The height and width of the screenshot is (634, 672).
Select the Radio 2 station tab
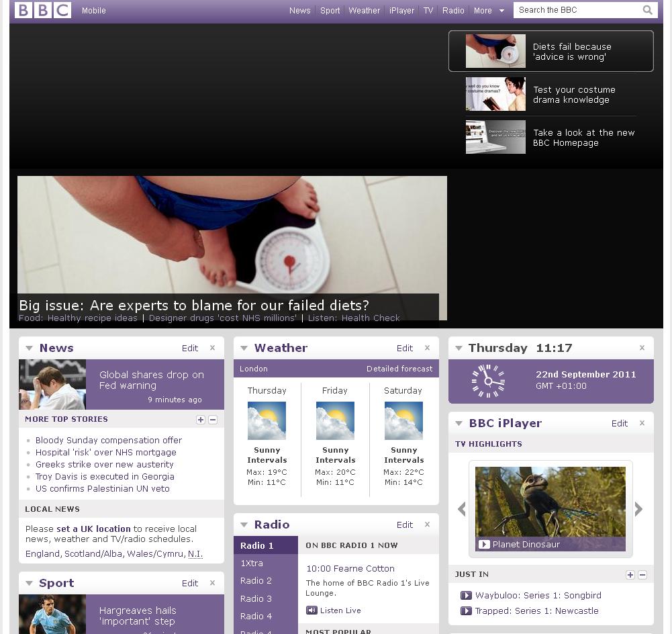[x=266, y=580]
